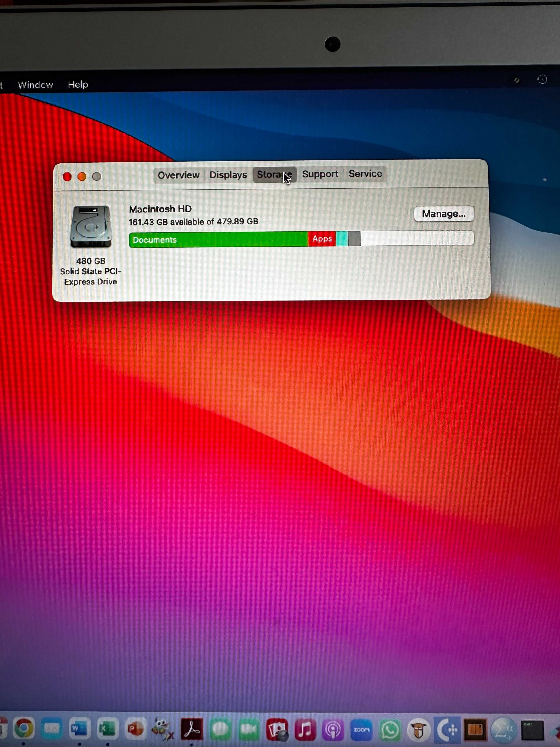Click the 480 GB Solid State drive label
This screenshot has width=560, height=747.
coord(91,272)
